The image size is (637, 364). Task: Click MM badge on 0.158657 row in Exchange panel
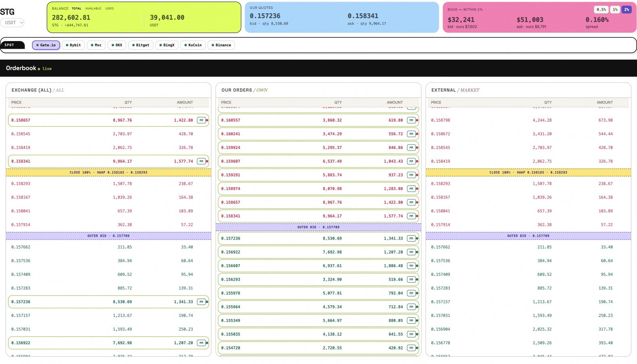click(x=201, y=120)
